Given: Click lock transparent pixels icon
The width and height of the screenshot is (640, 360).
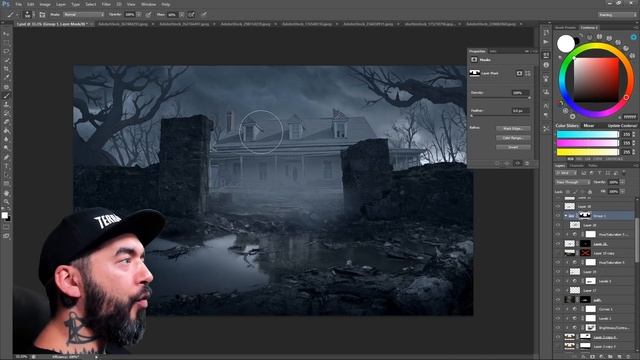Looking at the screenshot, I should [568, 191].
